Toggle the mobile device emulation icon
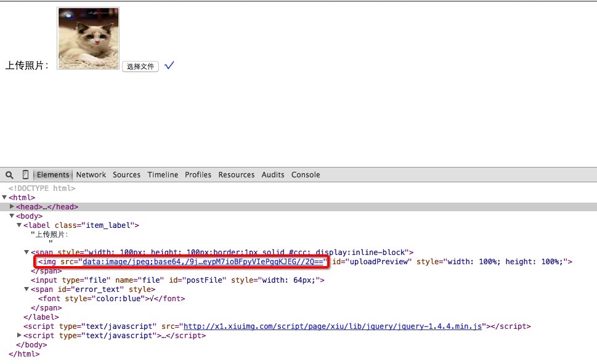 point(25,175)
